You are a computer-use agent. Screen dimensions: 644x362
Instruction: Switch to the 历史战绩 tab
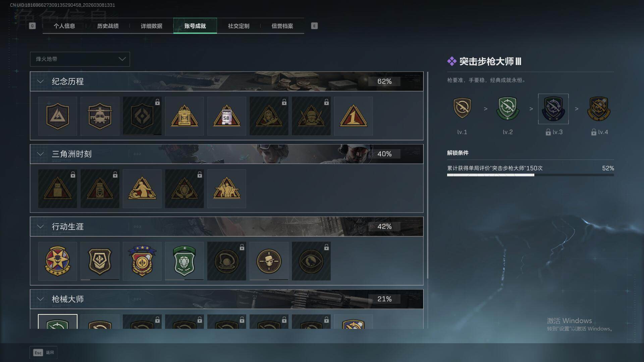tap(108, 26)
